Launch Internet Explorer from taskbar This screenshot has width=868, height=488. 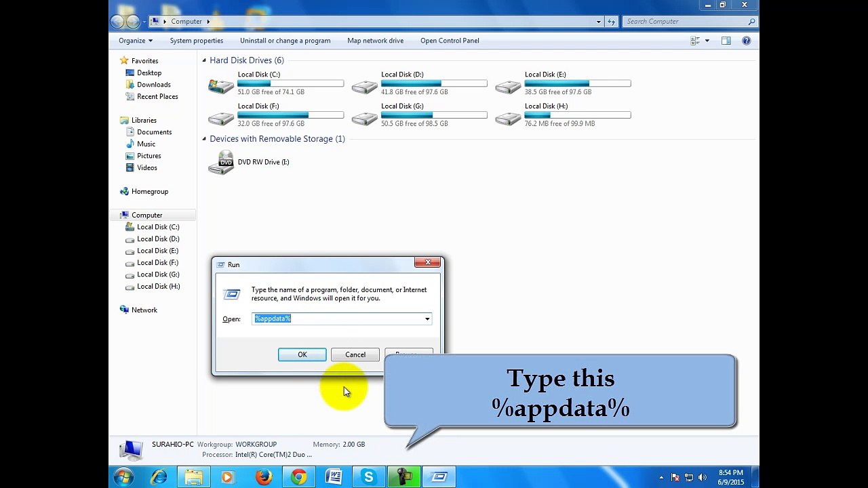pyautogui.click(x=159, y=477)
